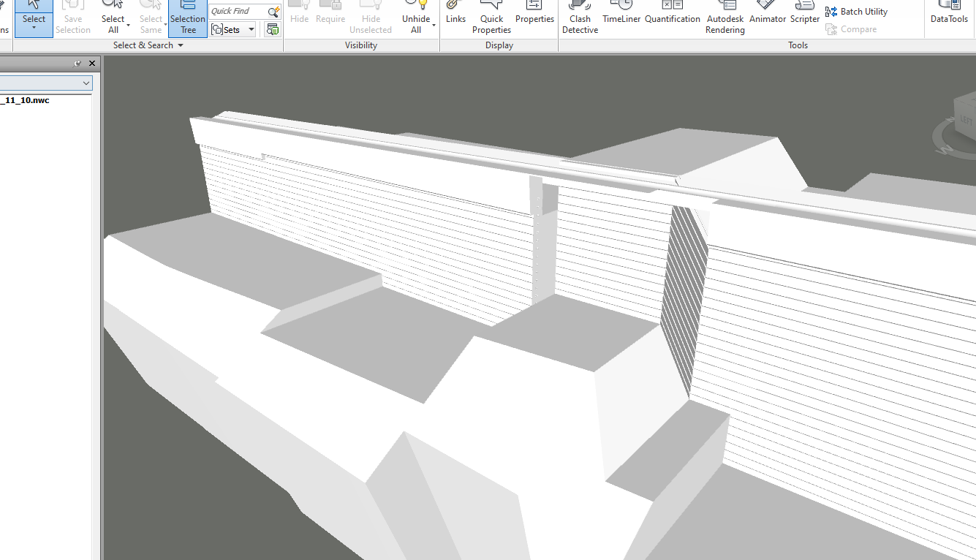The height and width of the screenshot is (560, 976).
Task: Click in the Quick Find search box
Action: [238, 12]
